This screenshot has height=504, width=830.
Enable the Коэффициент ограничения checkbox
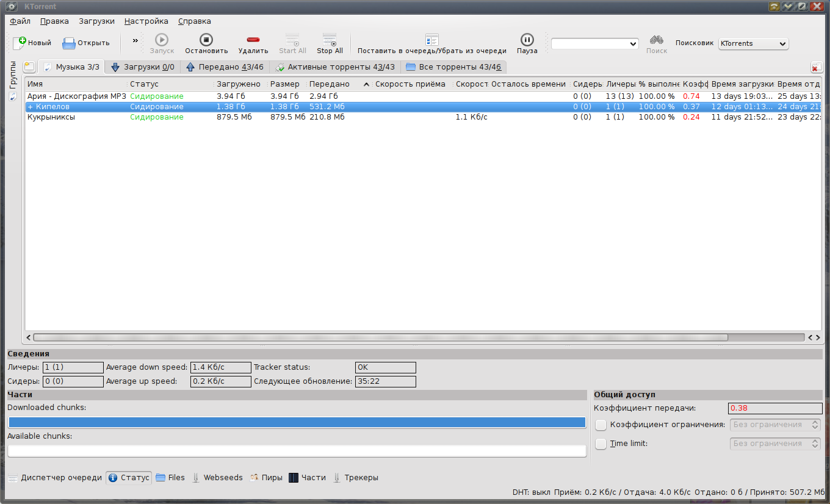click(x=601, y=425)
